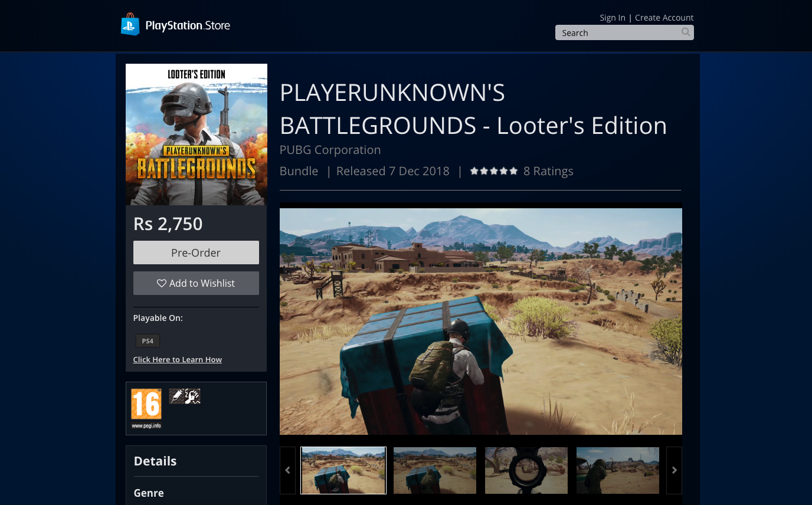This screenshot has height=505, width=812.
Task: Focus the Search input field
Action: point(617,33)
